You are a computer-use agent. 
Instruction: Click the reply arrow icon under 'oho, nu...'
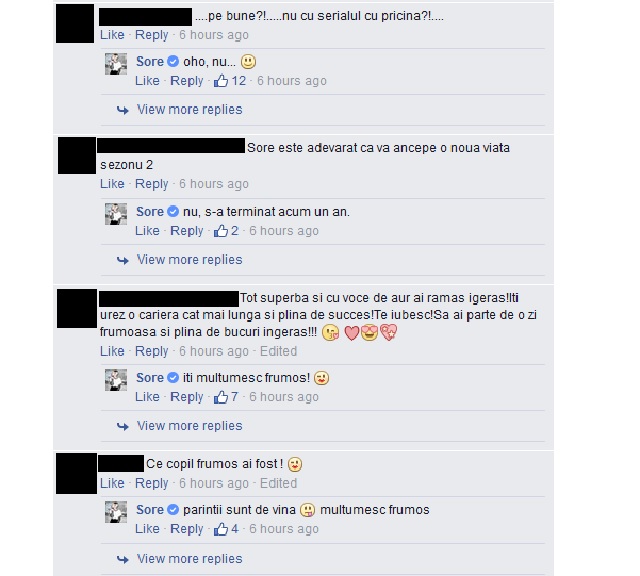click(x=122, y=110)
